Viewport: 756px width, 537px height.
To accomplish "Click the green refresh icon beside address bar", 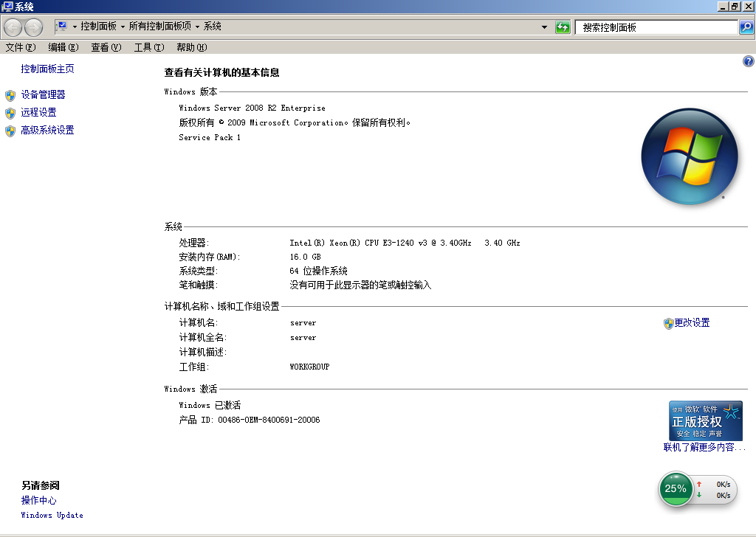I will click(563, 27).
